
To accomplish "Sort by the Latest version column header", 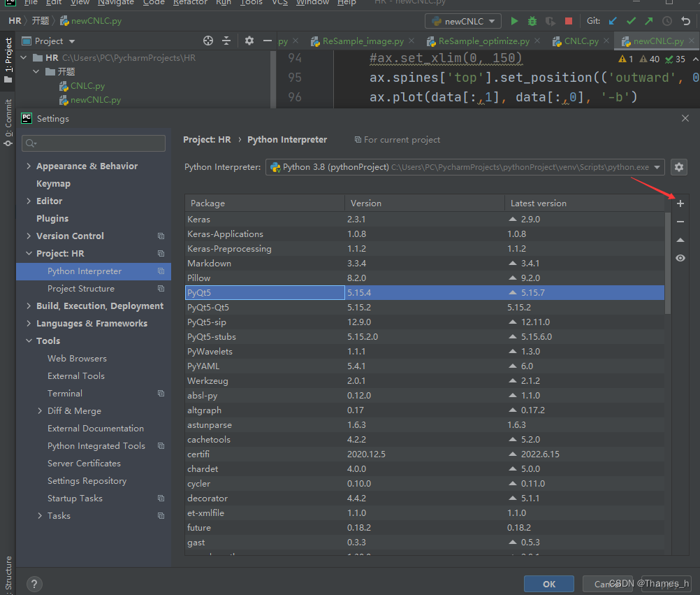I will click(585, 203).
